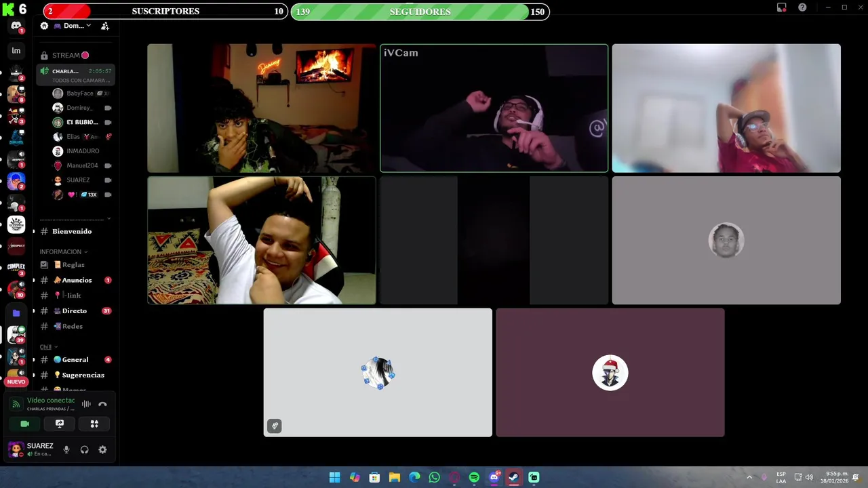Open noise suppression waveform icon
Image resolution: width=868 pixels, height=488 pixels.
coord(86,404)
